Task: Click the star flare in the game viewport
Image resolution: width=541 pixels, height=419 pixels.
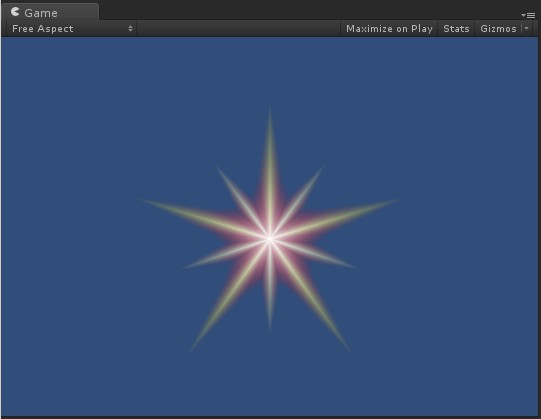Action: coord(270,238)
